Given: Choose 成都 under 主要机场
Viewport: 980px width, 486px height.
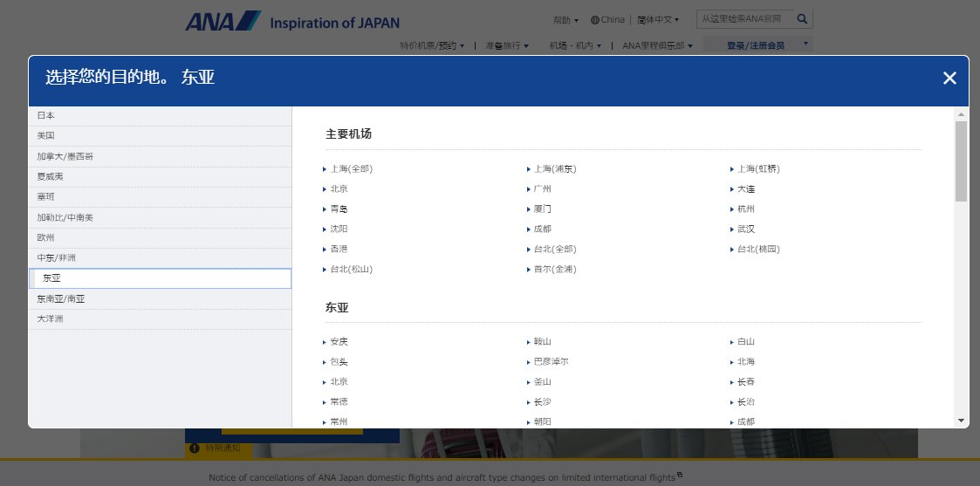Looking at the screenshot, I should click(x=543, y=229).
